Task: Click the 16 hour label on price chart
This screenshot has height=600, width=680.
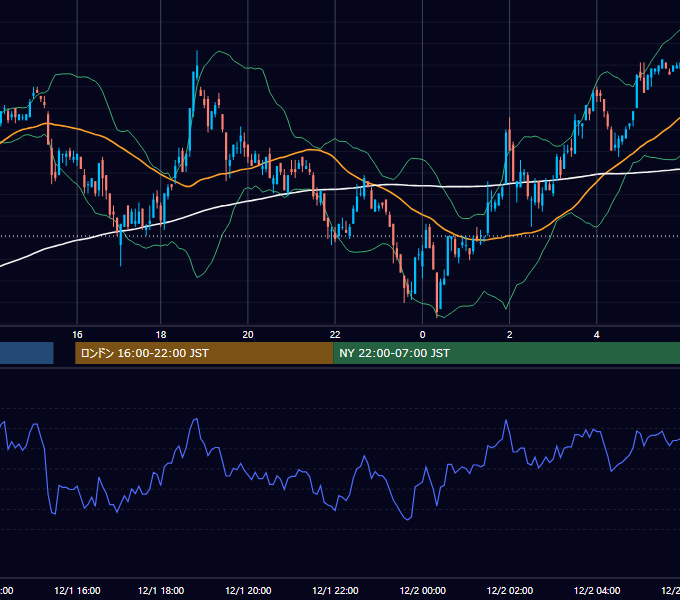Action: point(77,335)
